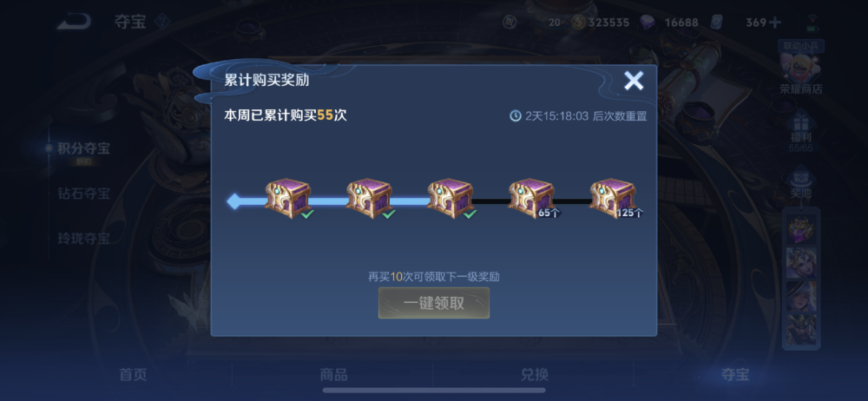The height and width of the screenshot is (401, 868).
Task: Open the second claimed treasure chest
Action: coord(369,198)
